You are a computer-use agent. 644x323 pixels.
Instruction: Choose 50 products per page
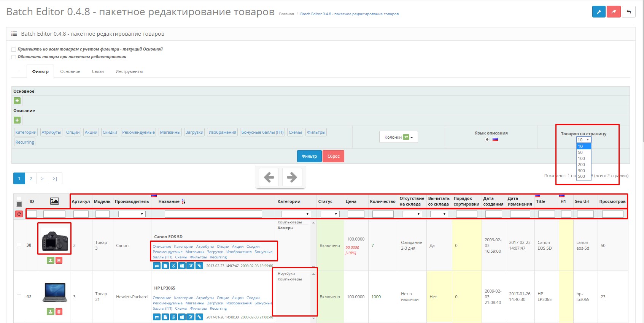(584, 152)
